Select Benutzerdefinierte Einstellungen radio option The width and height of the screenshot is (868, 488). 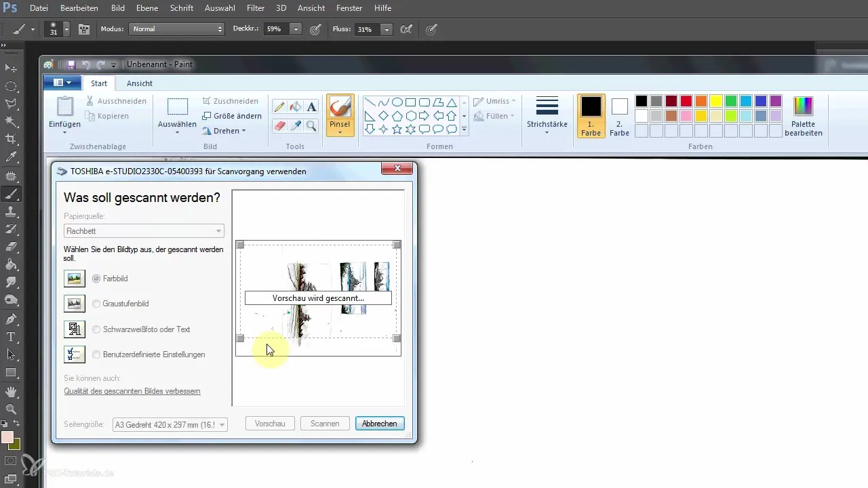[x=96, y=354]
